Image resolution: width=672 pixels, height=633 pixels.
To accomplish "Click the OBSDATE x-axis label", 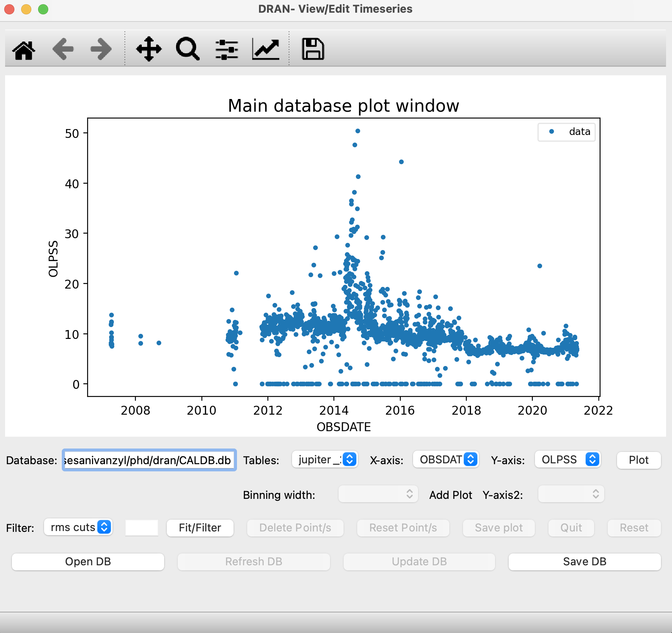I will [x=344, y=427].
